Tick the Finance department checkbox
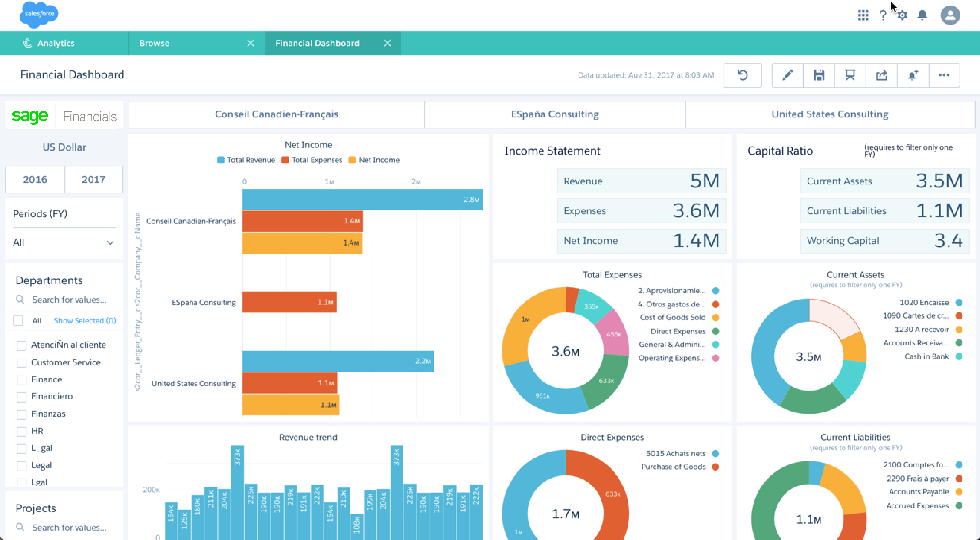980x540 pixels. click(21, 380)
